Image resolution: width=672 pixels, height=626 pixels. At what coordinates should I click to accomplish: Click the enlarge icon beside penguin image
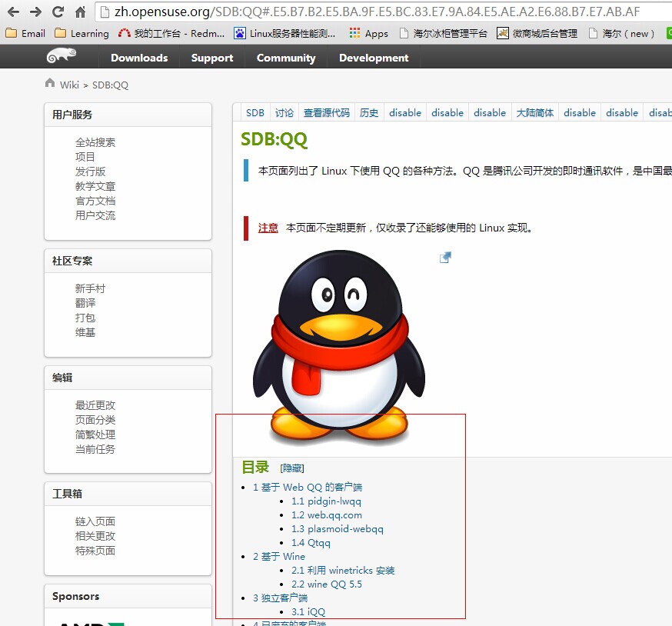pyautogui.click(x=446, y=258)
